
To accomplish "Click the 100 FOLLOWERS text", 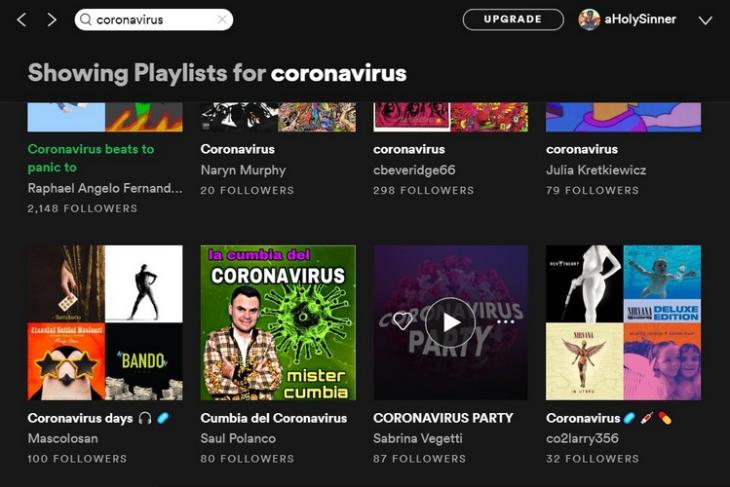I will tap(77, 459).
